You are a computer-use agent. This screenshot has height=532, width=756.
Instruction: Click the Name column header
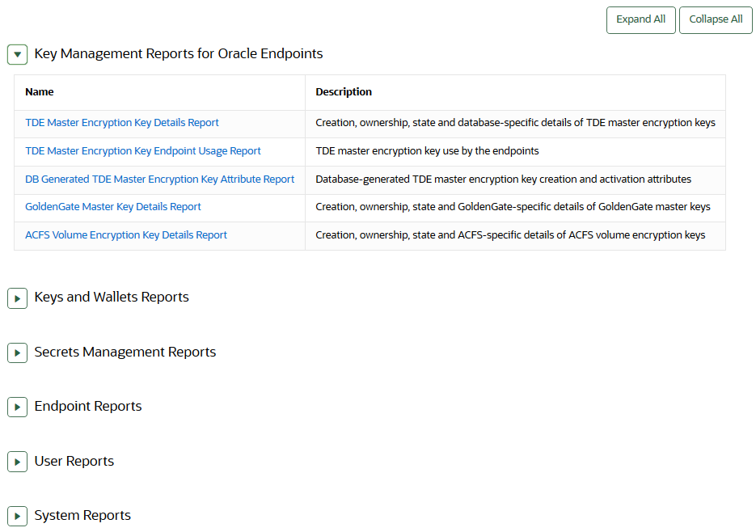[x=39, y=91]
